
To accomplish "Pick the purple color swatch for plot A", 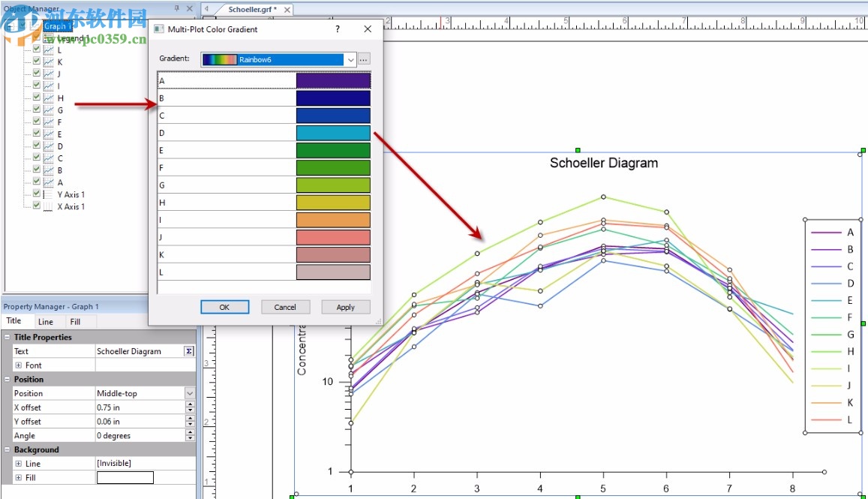I will (x=333, y=80).
